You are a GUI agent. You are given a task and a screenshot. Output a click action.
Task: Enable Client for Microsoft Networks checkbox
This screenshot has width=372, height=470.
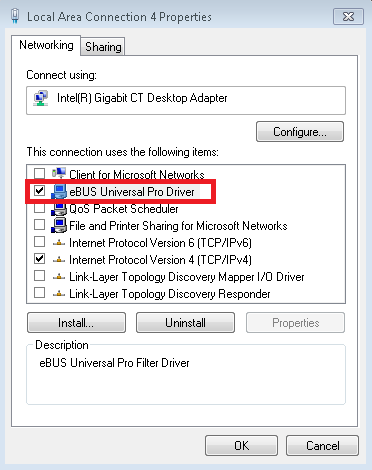tap(39, 173)
